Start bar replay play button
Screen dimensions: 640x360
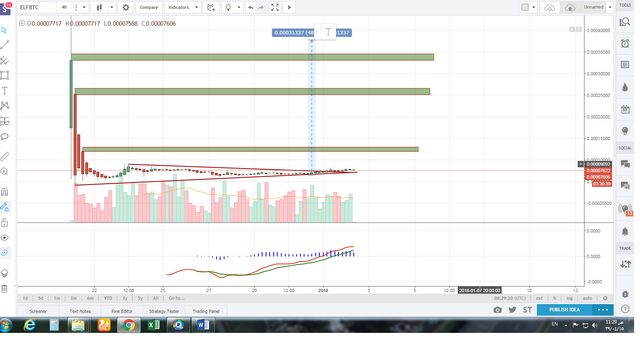[x=289, y=7]
